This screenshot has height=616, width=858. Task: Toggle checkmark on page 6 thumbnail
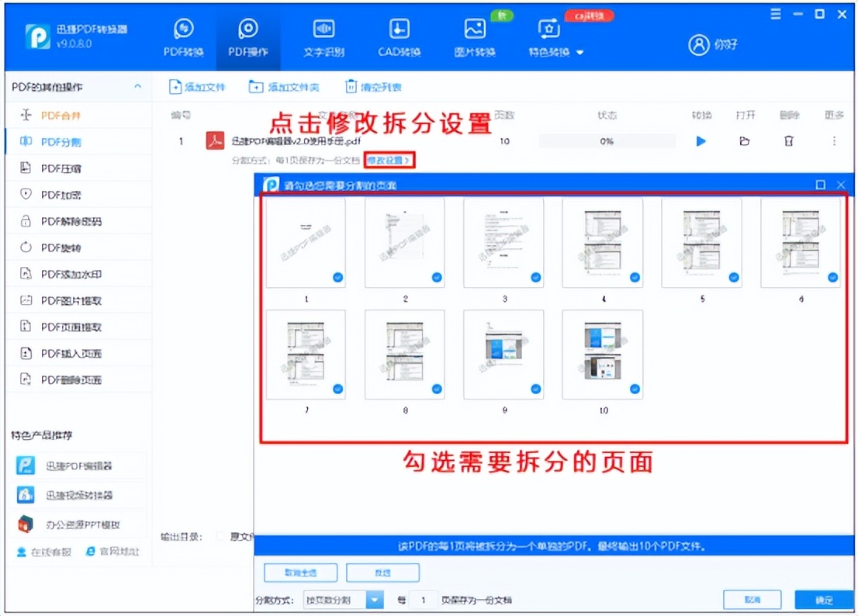coord(833,278)
